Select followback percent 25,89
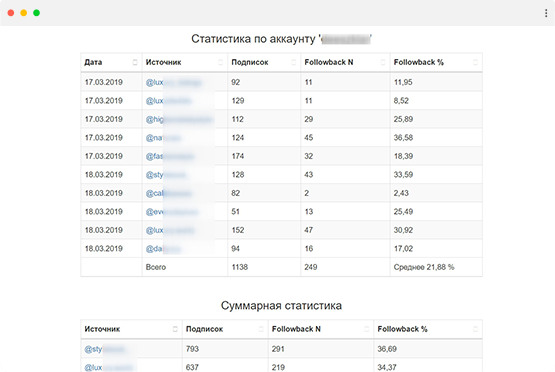 pyautogui.click(x=403, y=119)
